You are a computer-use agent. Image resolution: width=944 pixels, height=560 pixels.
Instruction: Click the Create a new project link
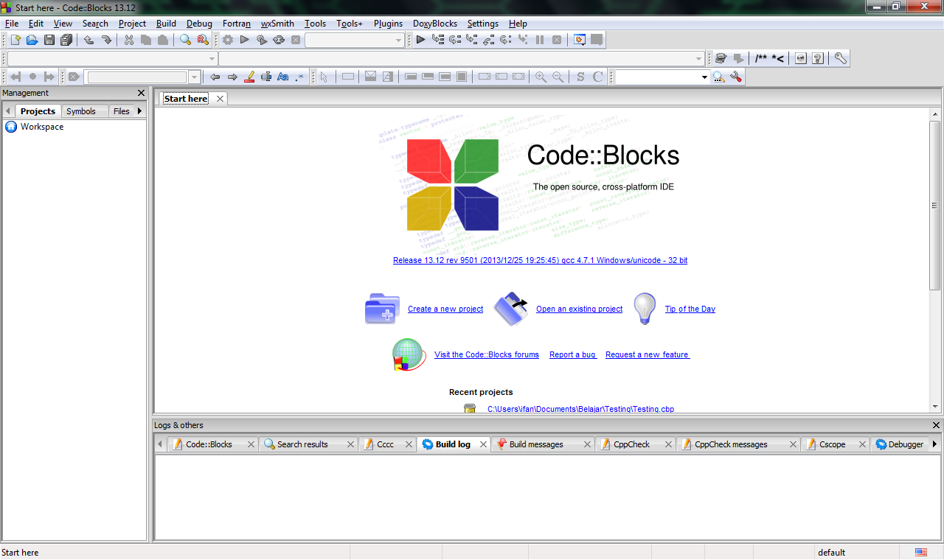tap(445, 309)
